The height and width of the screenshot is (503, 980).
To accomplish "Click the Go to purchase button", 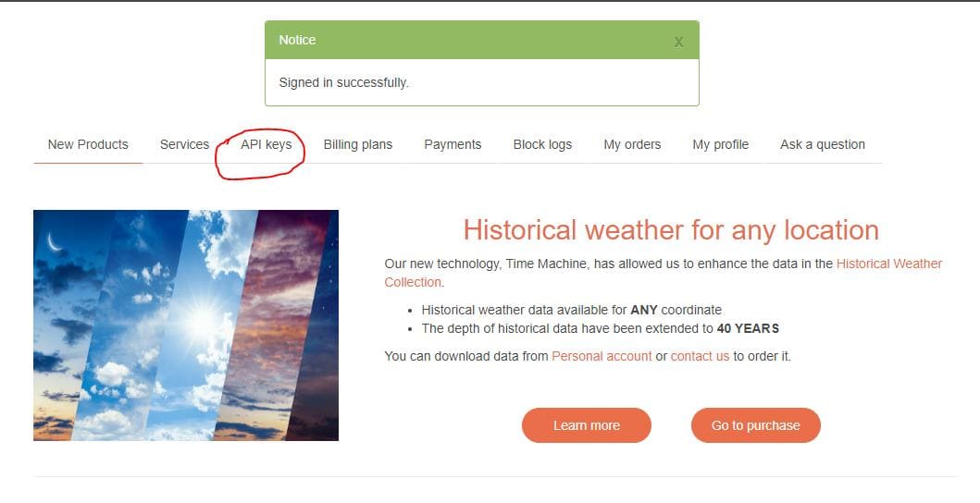I will [x=756, y=425].
